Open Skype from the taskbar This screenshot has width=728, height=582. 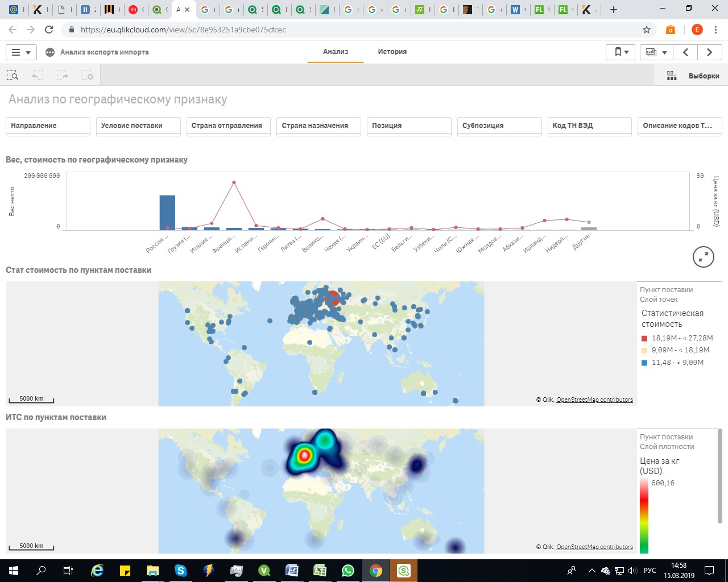point(181,571)
